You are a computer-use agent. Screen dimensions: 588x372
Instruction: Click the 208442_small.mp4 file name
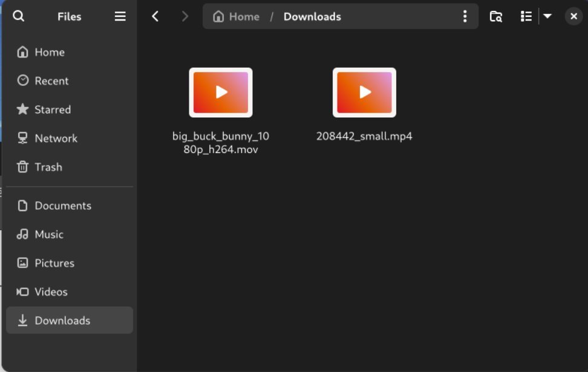point(364,136)
